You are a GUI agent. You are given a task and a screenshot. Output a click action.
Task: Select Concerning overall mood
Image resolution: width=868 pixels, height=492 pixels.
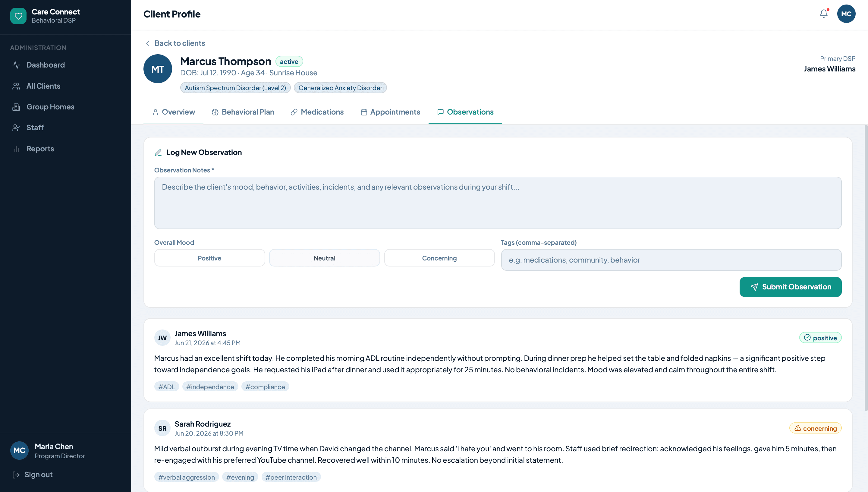[x=439, y=258]
